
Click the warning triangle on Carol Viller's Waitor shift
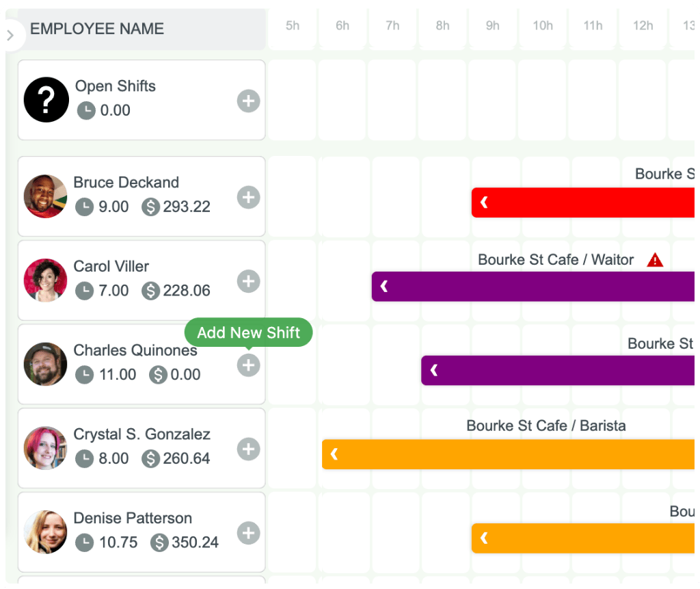tap(655, 260)
